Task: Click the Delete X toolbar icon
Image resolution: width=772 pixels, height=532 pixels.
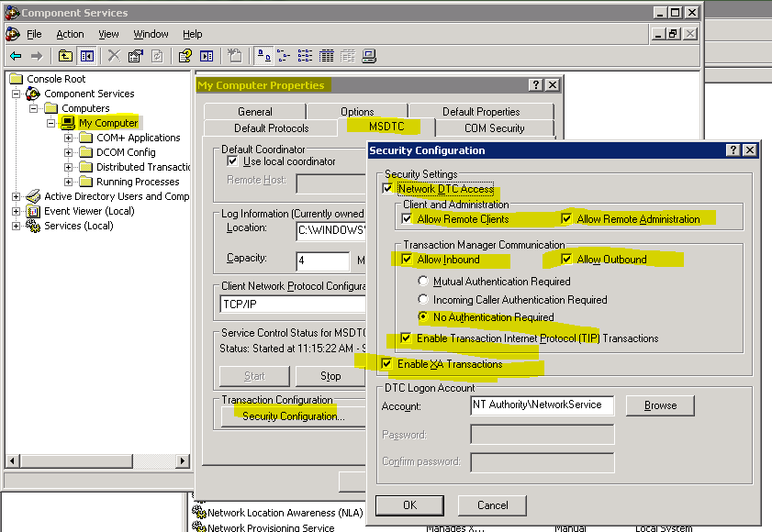Action: pyautogui.click(x=114, y=56)
